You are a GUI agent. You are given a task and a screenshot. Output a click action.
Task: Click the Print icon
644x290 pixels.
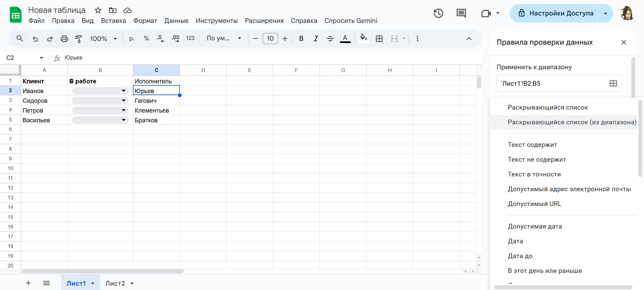64,39
